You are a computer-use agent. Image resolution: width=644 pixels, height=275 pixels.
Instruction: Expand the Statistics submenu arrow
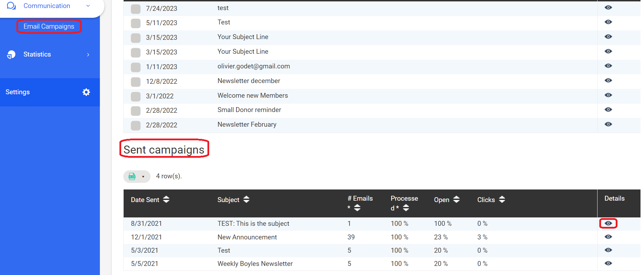pyautogui.click(x=88, y=55)
